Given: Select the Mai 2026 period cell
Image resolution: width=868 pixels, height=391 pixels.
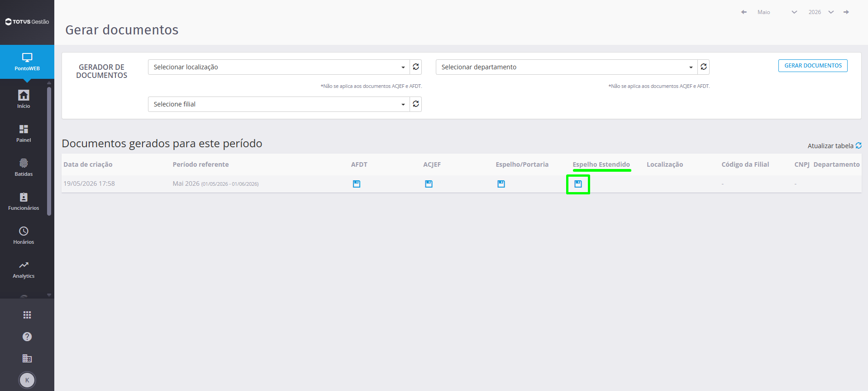Looking at the screenshot, I should 215,183.
